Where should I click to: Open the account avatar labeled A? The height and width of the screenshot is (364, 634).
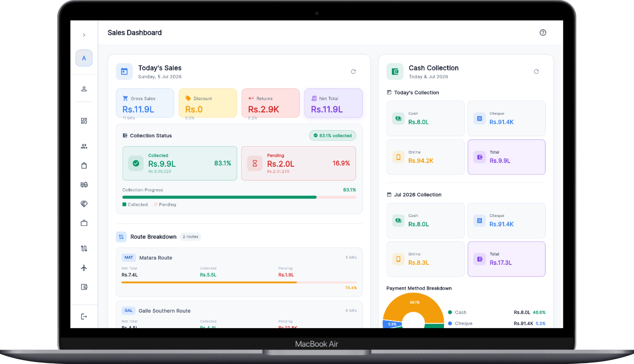point(84,58)
